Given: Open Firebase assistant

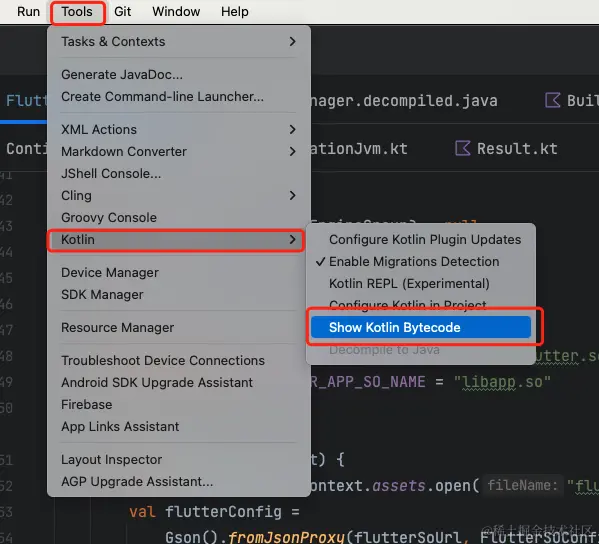Looking at the screenshot, I should 179,404.
